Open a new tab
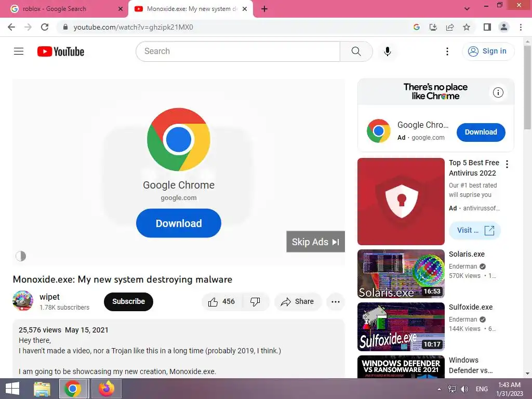Image resolution: width=532 pixels, height=399 pixels. point(264,9)
